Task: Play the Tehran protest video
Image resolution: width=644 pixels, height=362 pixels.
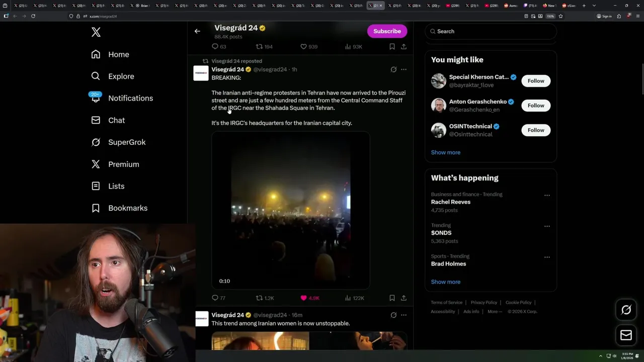Action: (x=291, y=210)
